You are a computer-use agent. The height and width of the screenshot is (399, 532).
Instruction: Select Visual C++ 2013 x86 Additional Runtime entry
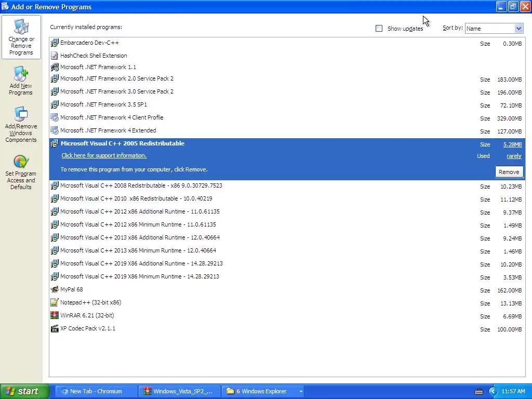[x=287, y=237]
